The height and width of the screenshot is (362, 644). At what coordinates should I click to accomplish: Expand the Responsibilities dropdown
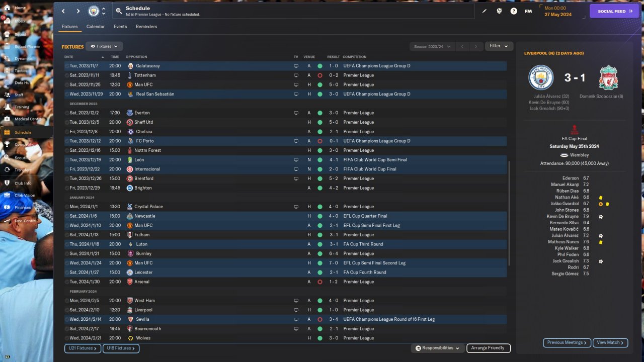[437, 348]
